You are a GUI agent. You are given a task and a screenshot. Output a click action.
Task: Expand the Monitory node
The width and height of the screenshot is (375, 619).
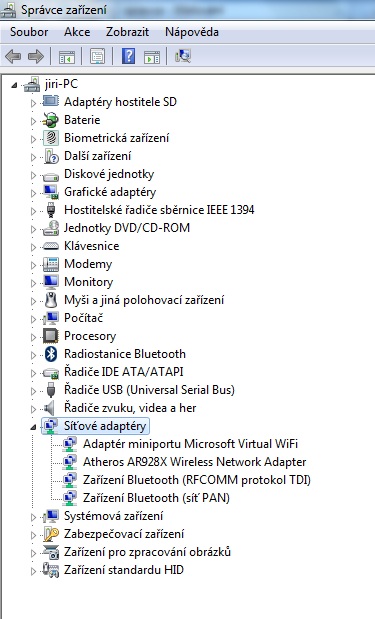tap(33, 283)
